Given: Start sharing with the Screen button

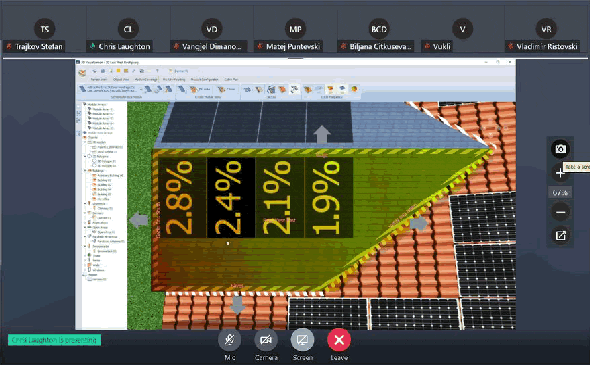Looking at the screenshot, I should (302, 340).
